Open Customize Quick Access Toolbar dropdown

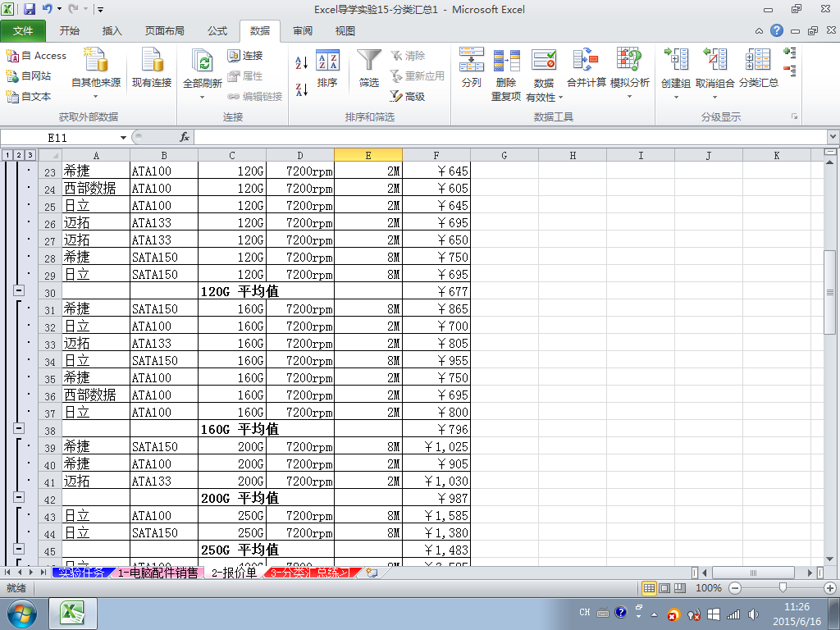click(100, 10)
